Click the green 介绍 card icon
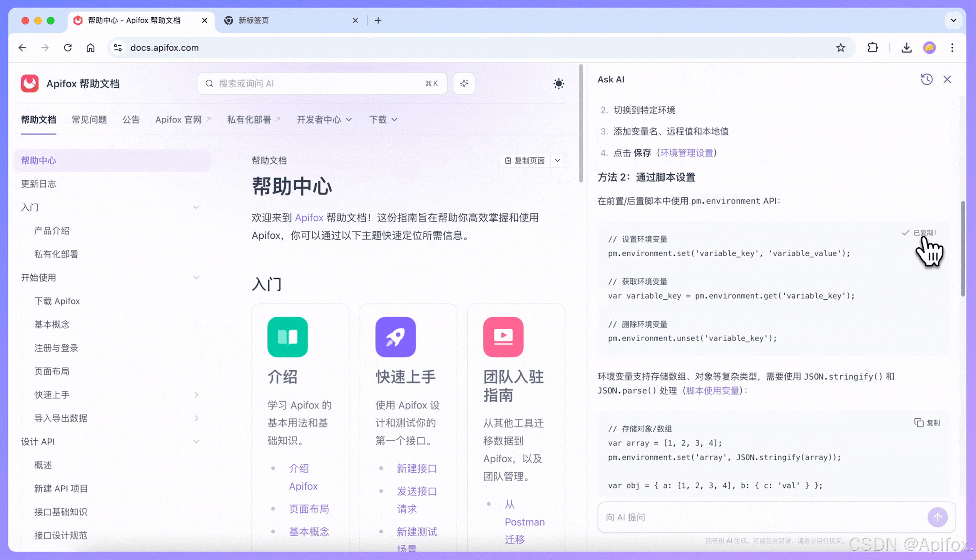The image size is (976, 560). tap(287, 337)
